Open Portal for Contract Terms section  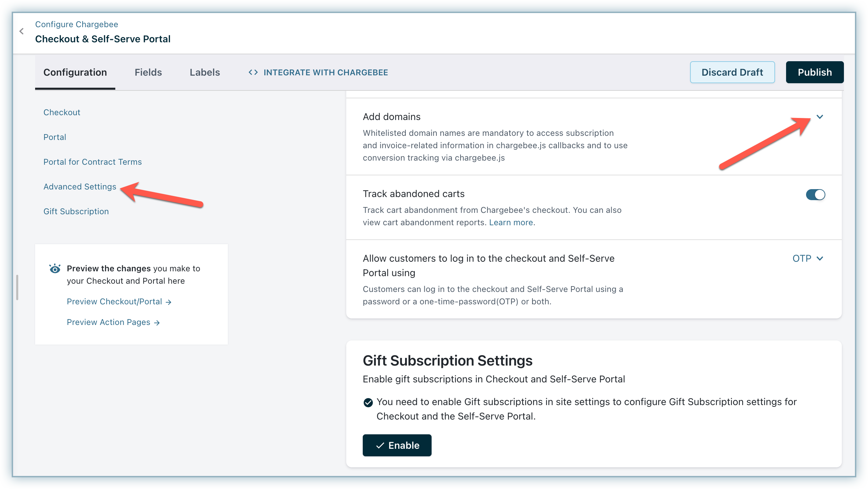(93, 162)
